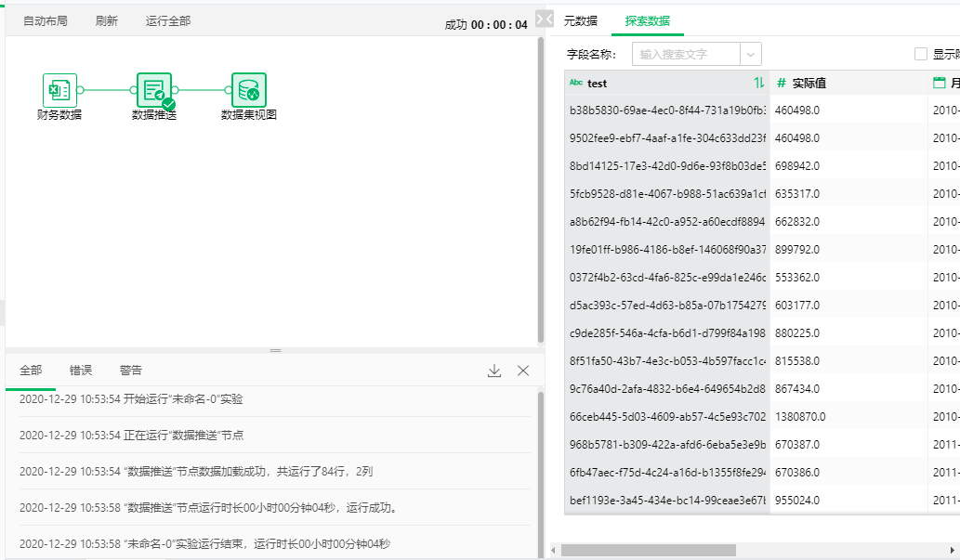Screen dimensions: 960x560
Task: Select the 数据推送 node icon
Action: [154, 90]
